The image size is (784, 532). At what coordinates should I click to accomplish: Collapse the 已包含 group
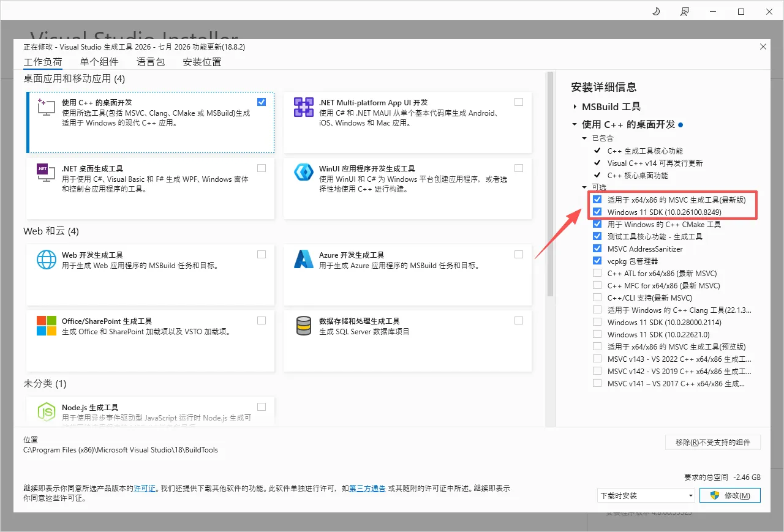point(584,138)
